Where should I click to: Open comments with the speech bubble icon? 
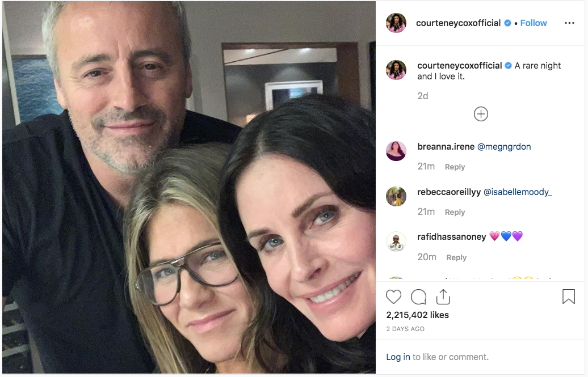coord(418,296)
